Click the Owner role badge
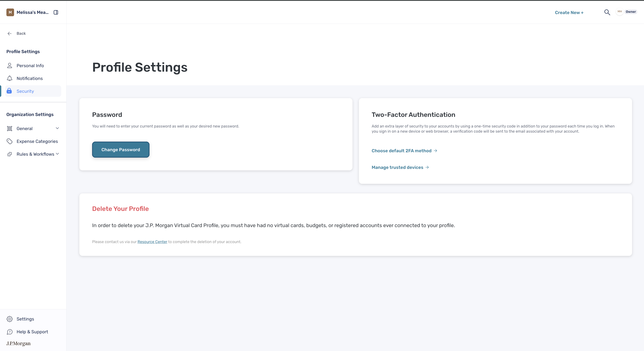This screenshot has width=644, height=351. [631, 12]
